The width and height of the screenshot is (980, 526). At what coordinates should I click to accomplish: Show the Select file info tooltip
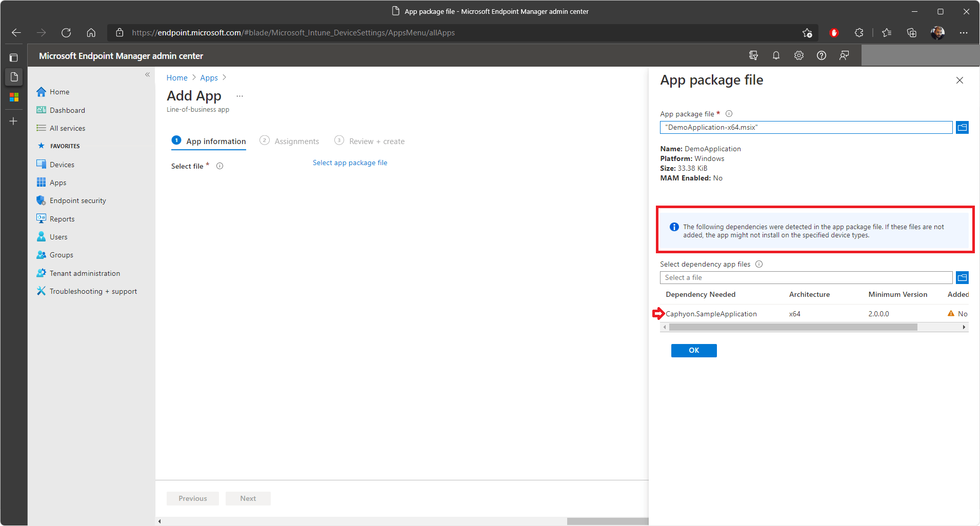pyautogui.click(x=219, y=166)
